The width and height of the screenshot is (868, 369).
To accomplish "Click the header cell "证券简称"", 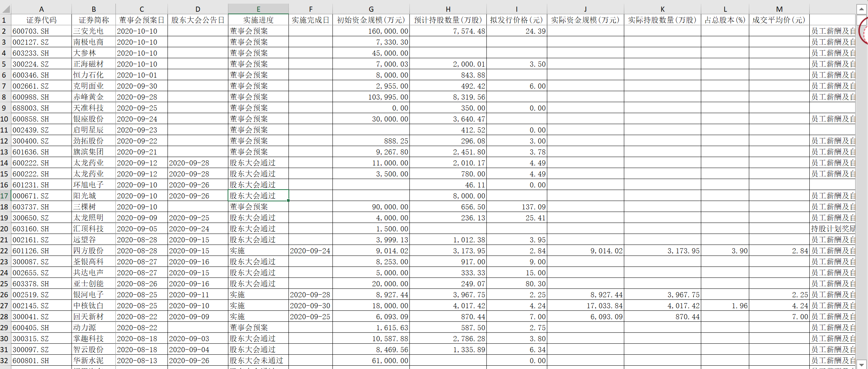I will point(94,20).
